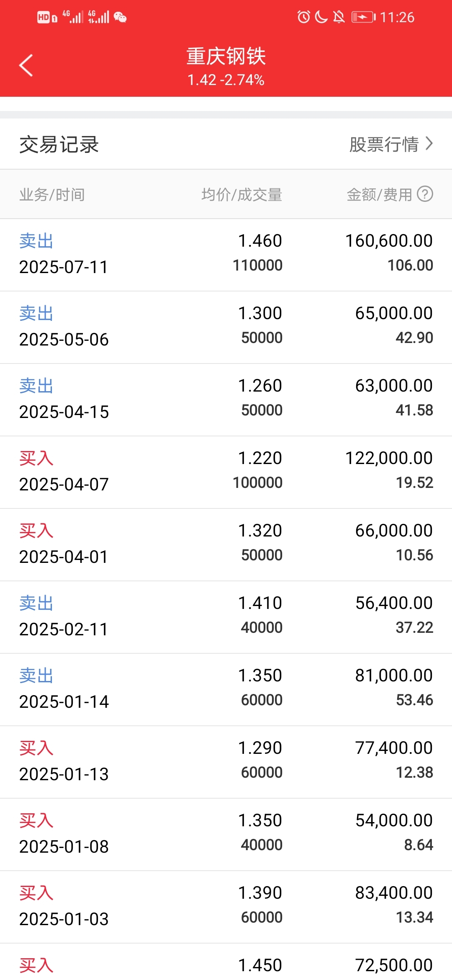This screenshot has width=452, height=980.
Task: Open the 2025-04-07 买入 record of 122,000.00
Action: pos(226,472)
